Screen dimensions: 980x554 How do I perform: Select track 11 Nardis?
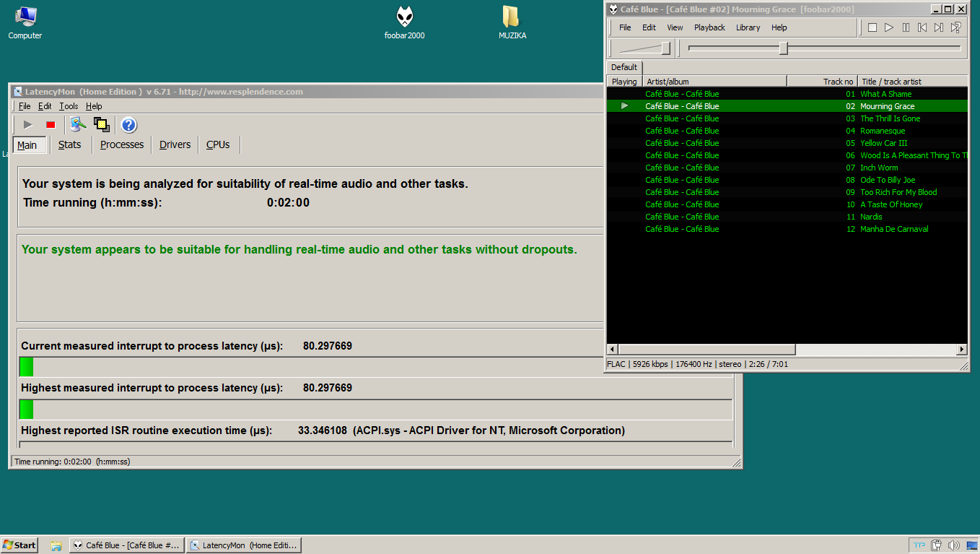787,217
